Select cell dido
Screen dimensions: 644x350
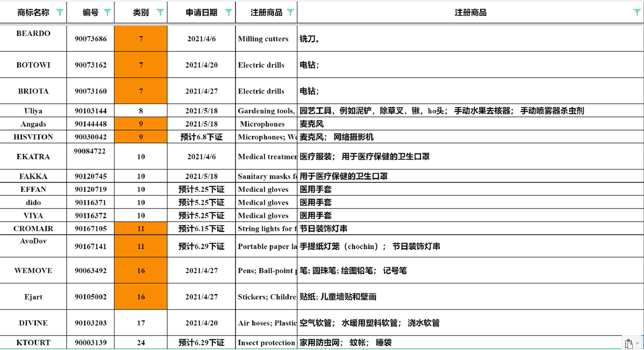point(33,202)
